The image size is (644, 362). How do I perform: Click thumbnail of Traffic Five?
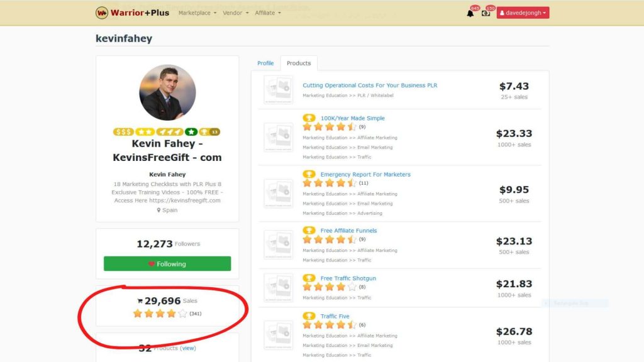[278, 336]
